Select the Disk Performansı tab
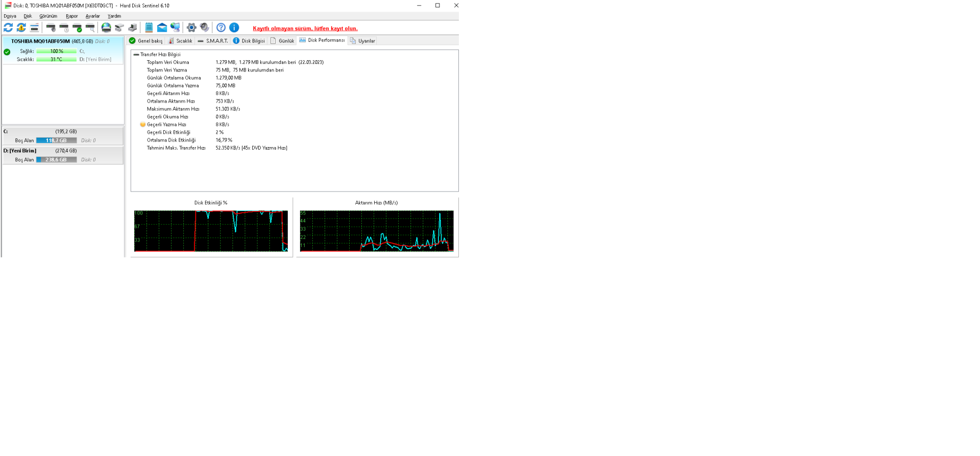The image size is (980, 456). (322, 40)
